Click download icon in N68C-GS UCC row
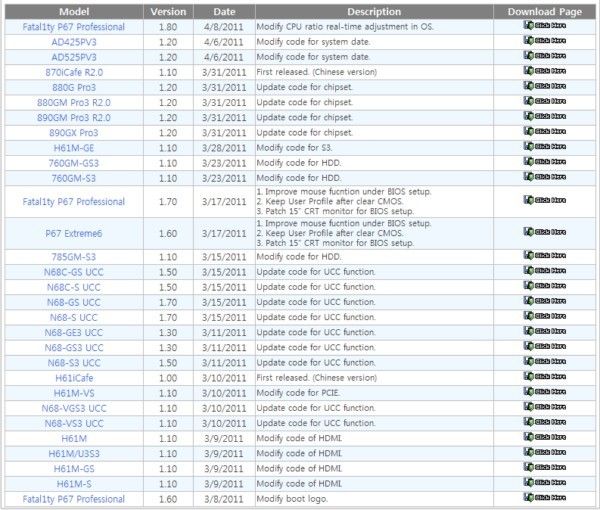Image resolution: width=600 pixels, height=510 pixels. point(545,271)
